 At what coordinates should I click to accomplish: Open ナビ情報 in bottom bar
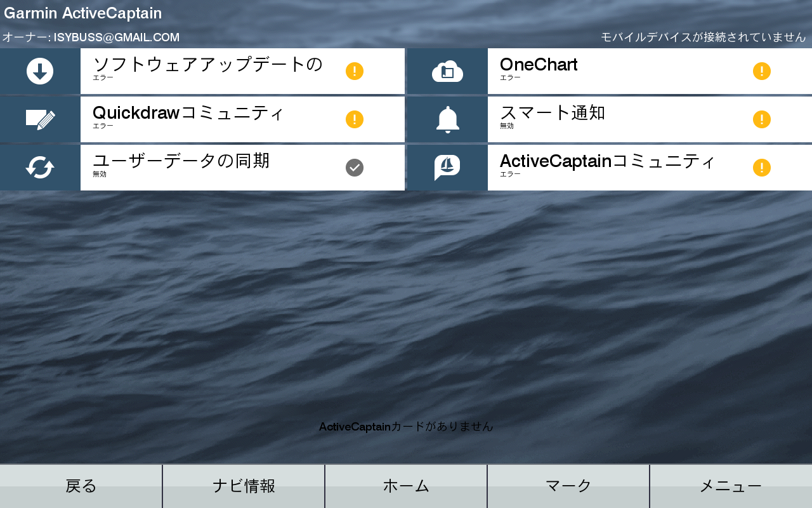[244, 486]
